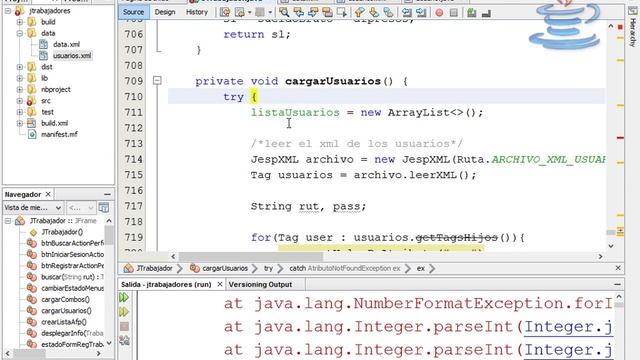Screen dimensions: 640x360
Task: Close the Navegador panel tab
Action: coord(48,194)
